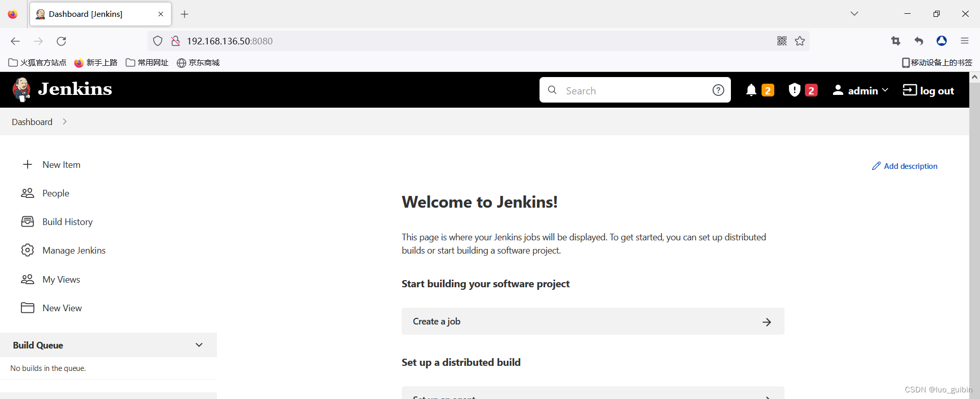Click the log out arrow icon
The image size is (980, 399).
click(910, 90)
